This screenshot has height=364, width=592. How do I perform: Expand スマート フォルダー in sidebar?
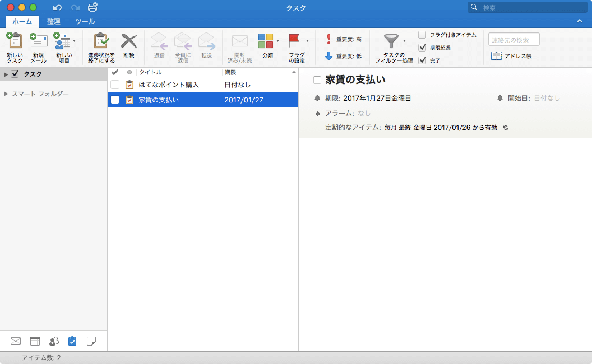coord(6,94)
